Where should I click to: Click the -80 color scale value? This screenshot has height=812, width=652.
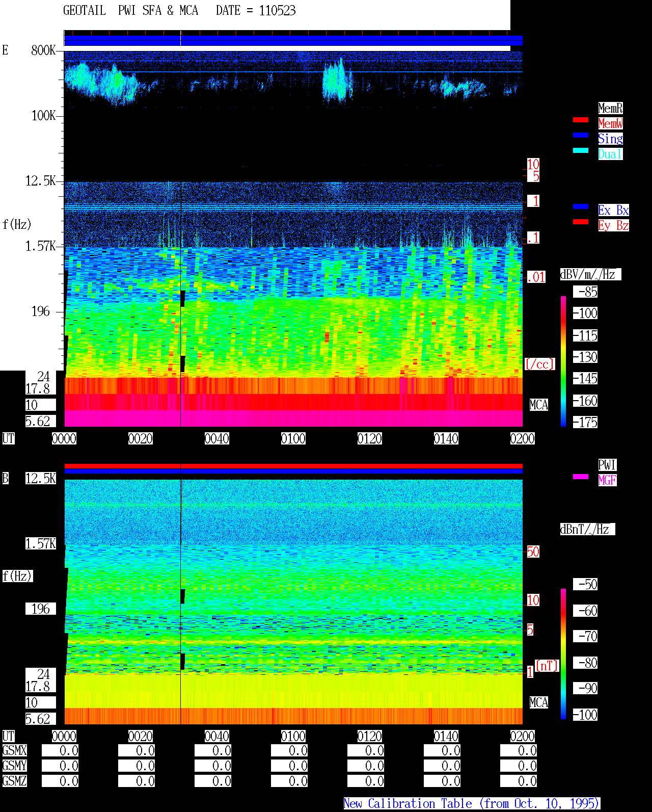(x=585, y=663)
